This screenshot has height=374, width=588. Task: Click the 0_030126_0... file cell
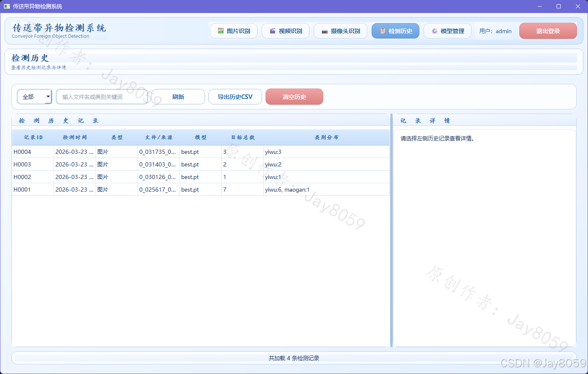pyautogui.click(x=159, y=177)
